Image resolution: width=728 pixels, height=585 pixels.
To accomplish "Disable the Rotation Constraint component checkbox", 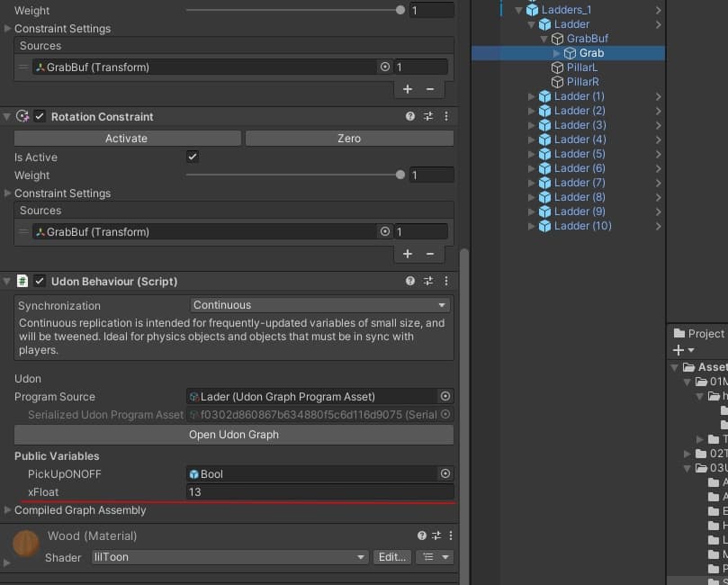I will tap(40, 117).
